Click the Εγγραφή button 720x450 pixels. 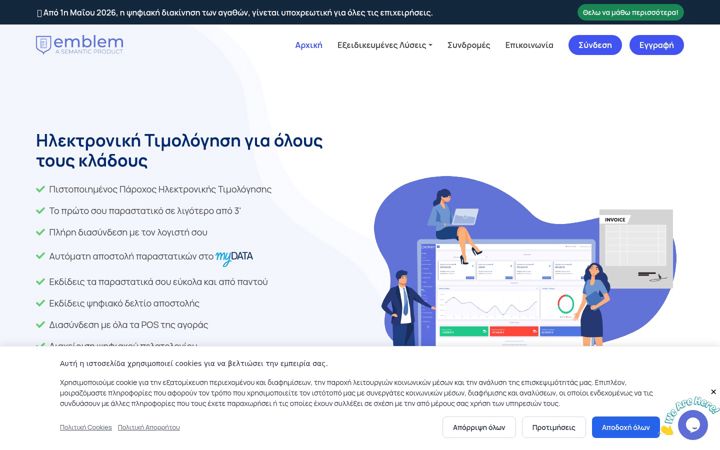pos(656,45)
